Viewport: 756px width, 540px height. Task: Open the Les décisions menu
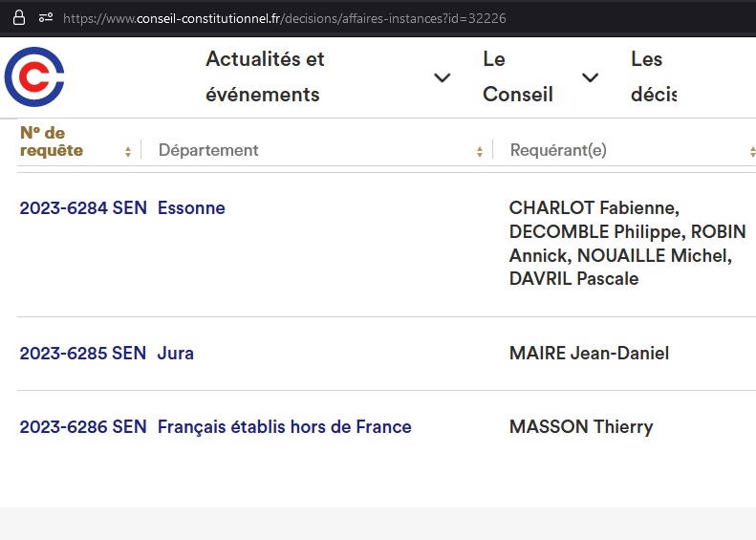point(653,76)
